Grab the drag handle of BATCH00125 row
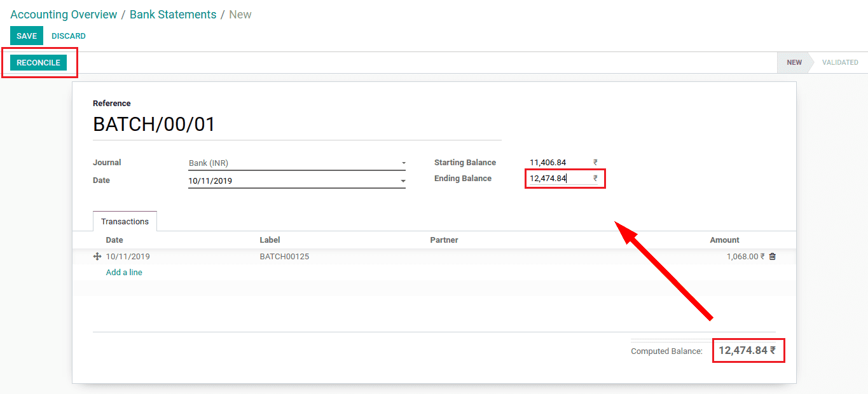The height and width of the screenshot is (394, 868). 97,257
